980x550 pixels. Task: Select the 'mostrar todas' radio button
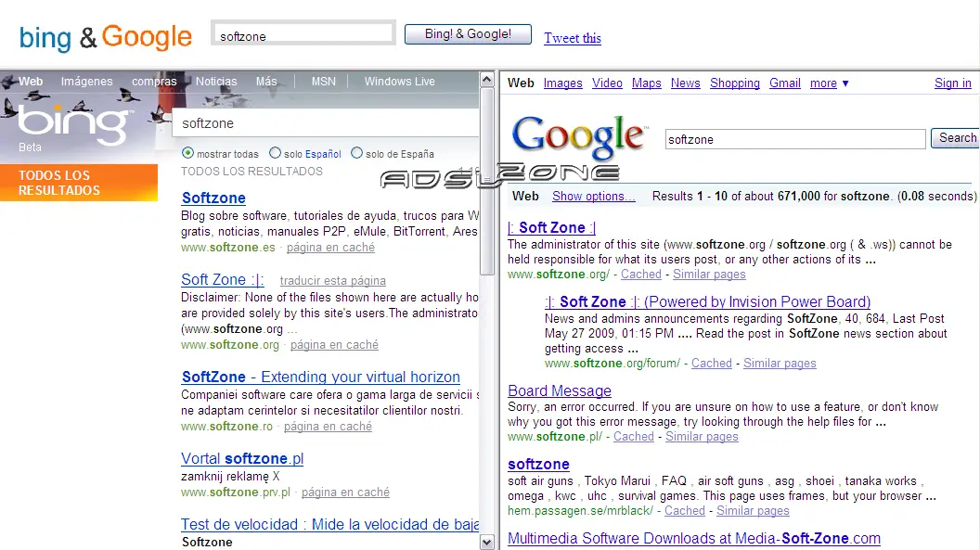coord(187,153)
